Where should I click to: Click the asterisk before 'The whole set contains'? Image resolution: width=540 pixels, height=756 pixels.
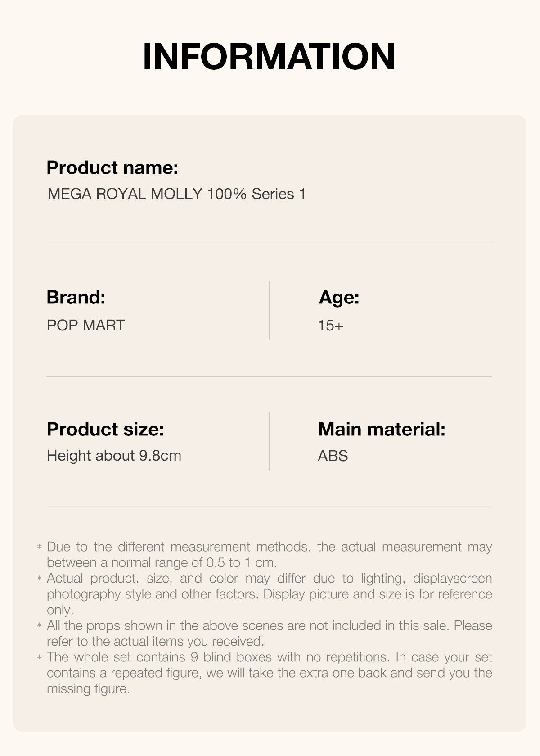[x=40, y=657]
